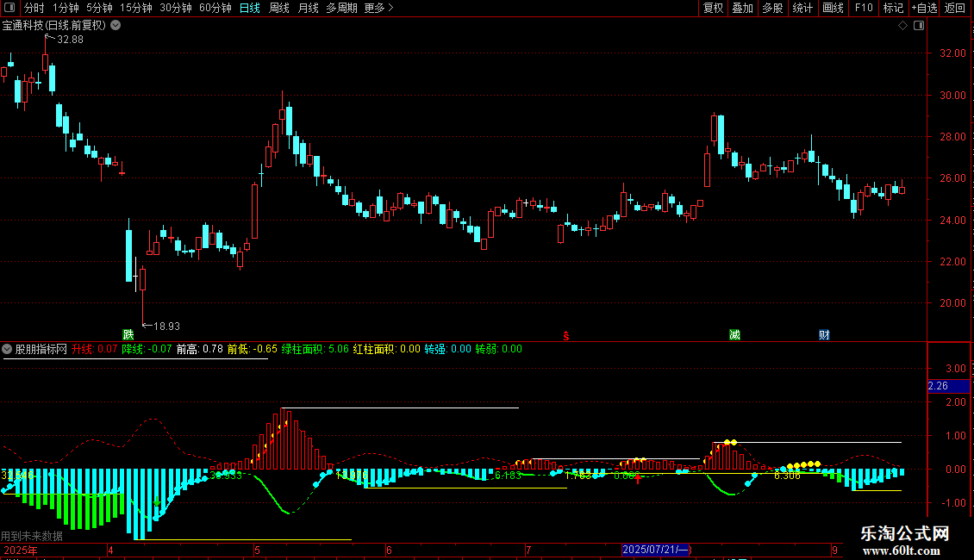Expand the 更多 periods menu

(378, 8)
